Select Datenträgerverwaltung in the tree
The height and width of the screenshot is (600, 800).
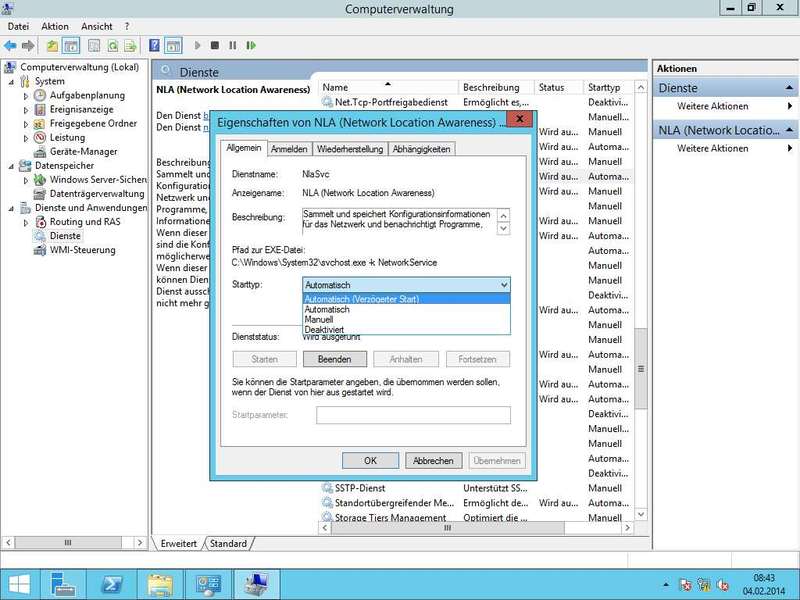click(x=96, y=194)
